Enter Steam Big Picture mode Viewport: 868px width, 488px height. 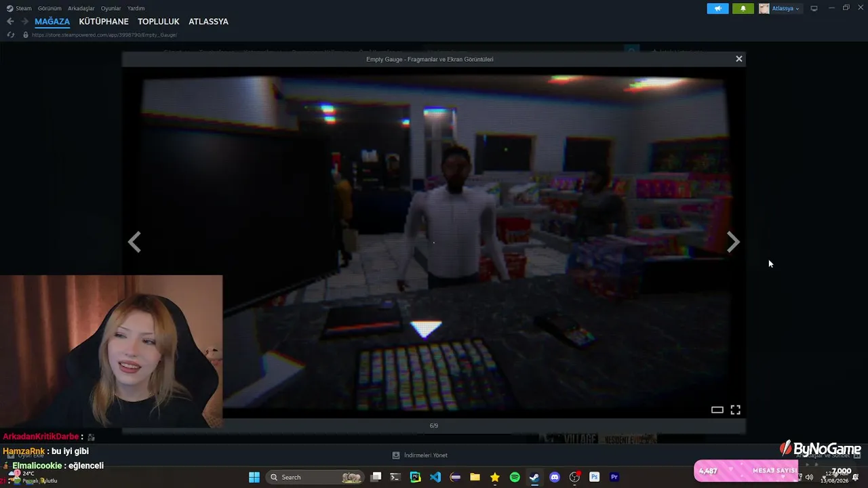(x=814, y=9)
